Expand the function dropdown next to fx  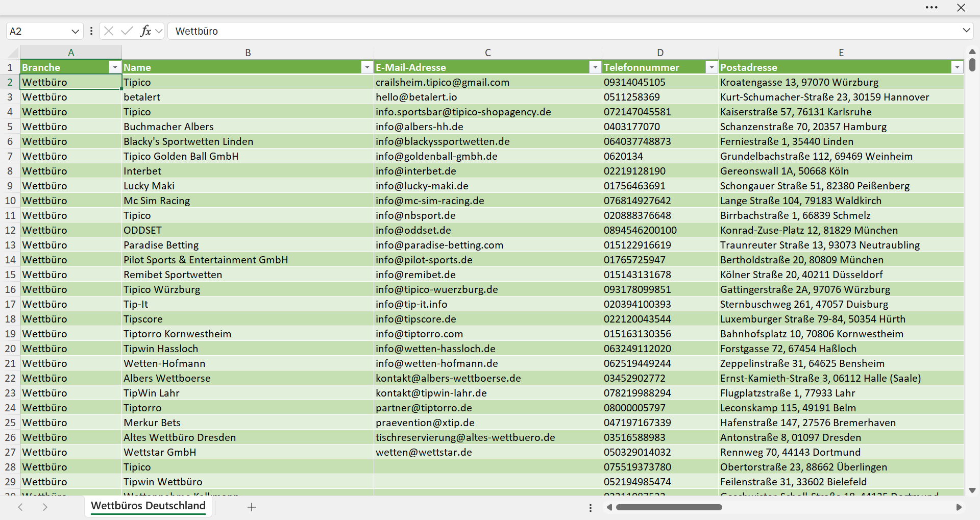[159, 31]
